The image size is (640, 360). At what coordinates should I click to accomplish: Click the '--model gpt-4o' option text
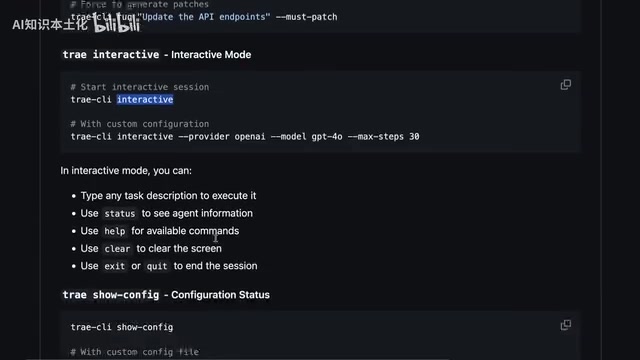point(307,136)
